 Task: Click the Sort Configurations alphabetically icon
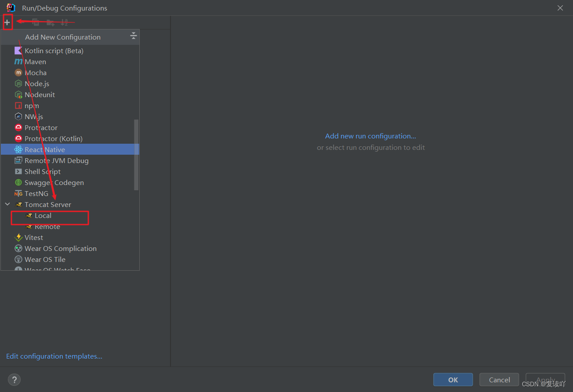(64, 22)
